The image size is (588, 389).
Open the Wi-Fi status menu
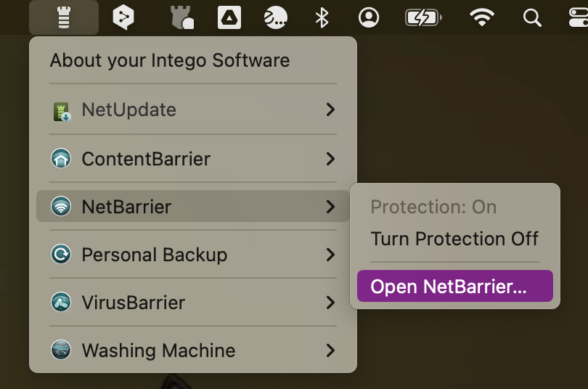coord(482,17)
